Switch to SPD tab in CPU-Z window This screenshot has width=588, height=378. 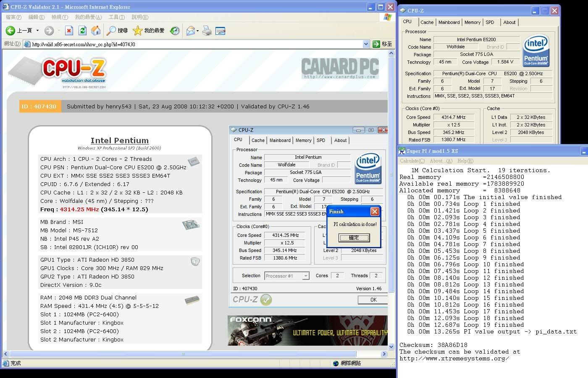[x=490, y=22]
